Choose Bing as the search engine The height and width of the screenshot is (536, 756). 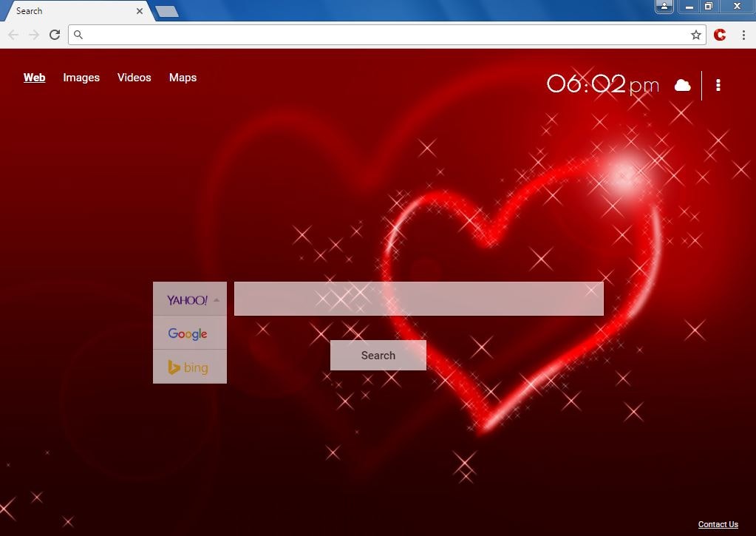(x=190, y=367)
